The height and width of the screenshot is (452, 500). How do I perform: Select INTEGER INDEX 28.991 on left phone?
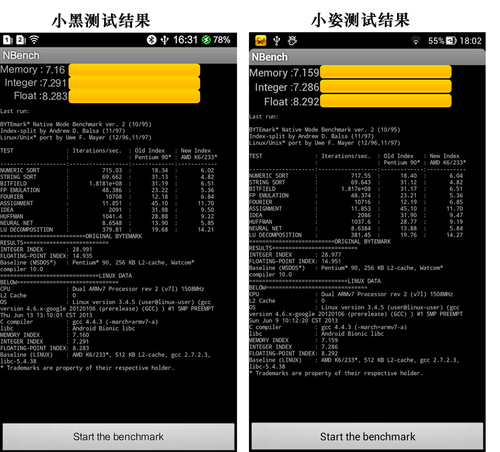(x=46, y=249)
